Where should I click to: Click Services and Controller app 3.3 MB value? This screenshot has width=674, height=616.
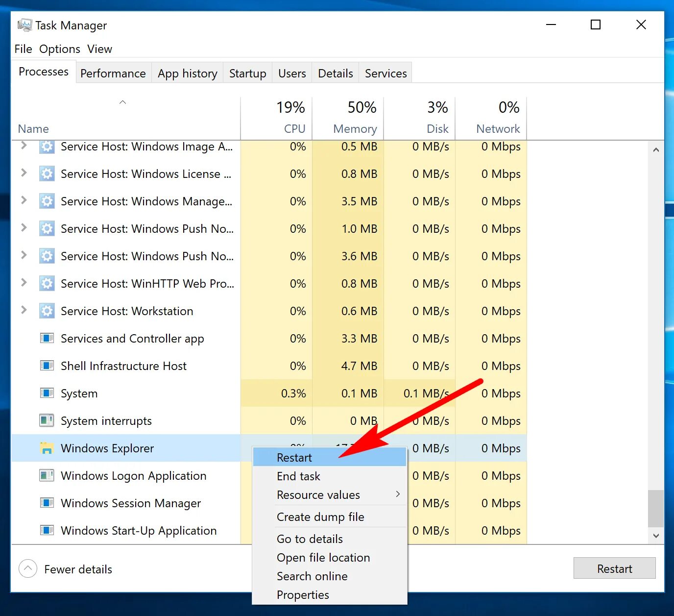pos(359,338)
